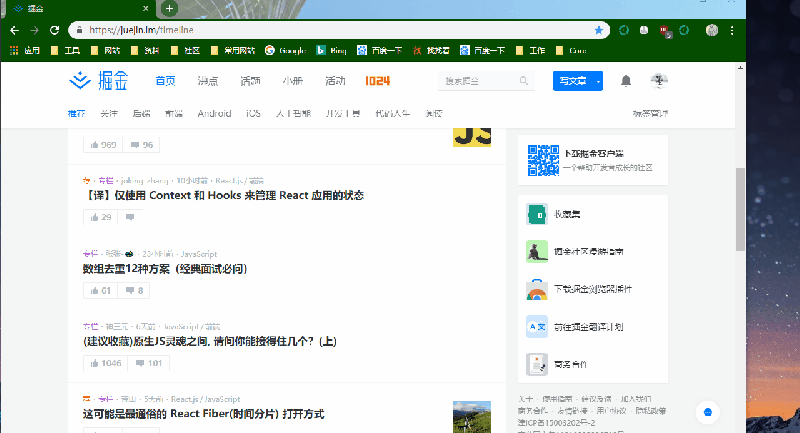
Task: Select the Android category tab
Action: [x=214, y=113]
